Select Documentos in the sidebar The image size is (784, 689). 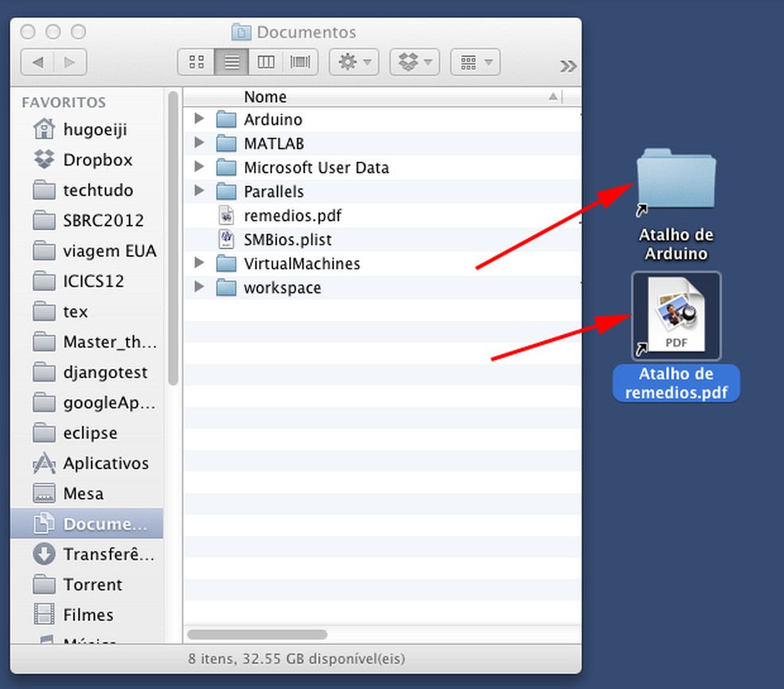(87, 524)
